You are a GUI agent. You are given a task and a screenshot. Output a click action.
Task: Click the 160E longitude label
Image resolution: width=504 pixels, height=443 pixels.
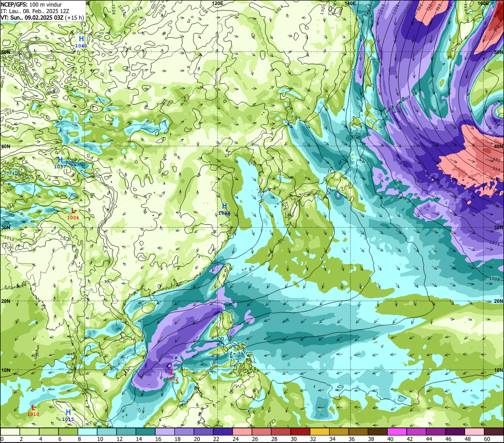pyautogui.click(x=483, y=3)
